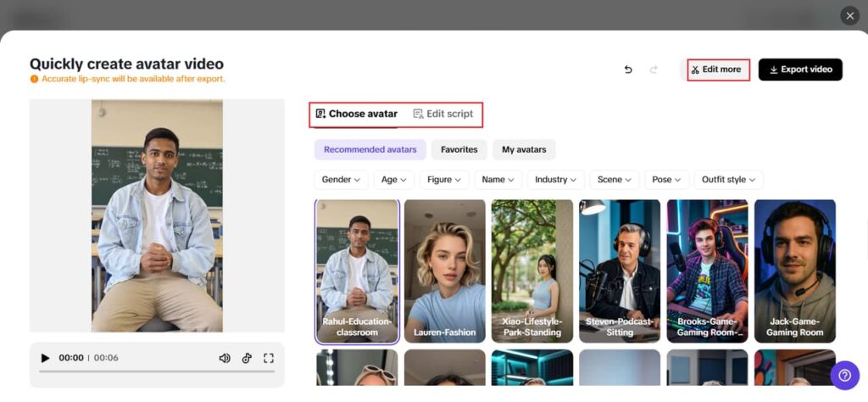
Task: Click the video progress bar
Action: [157, 371]
